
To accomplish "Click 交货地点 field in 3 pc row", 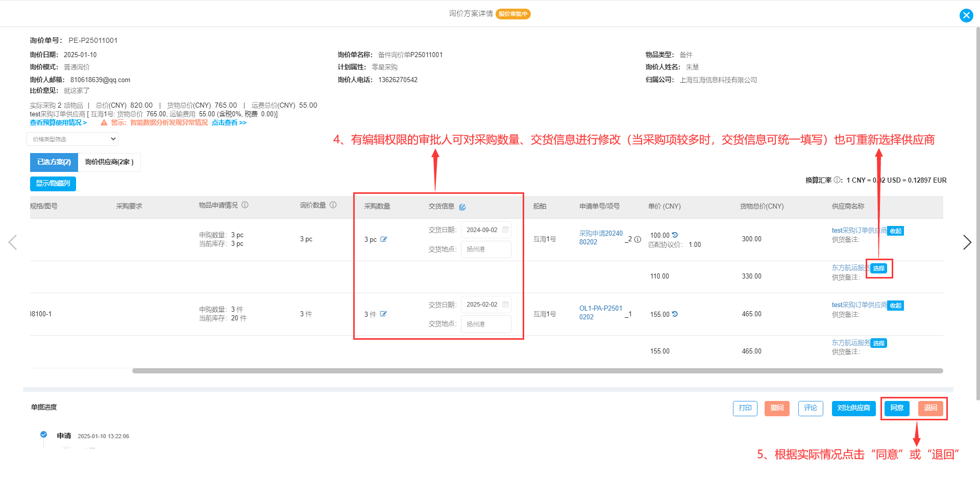I will [486, 249].
